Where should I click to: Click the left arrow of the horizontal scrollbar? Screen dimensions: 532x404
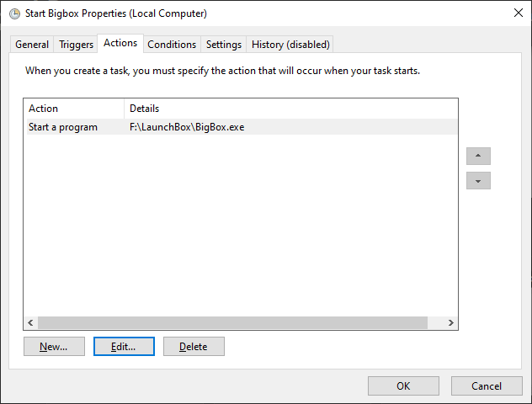[31, 322]
